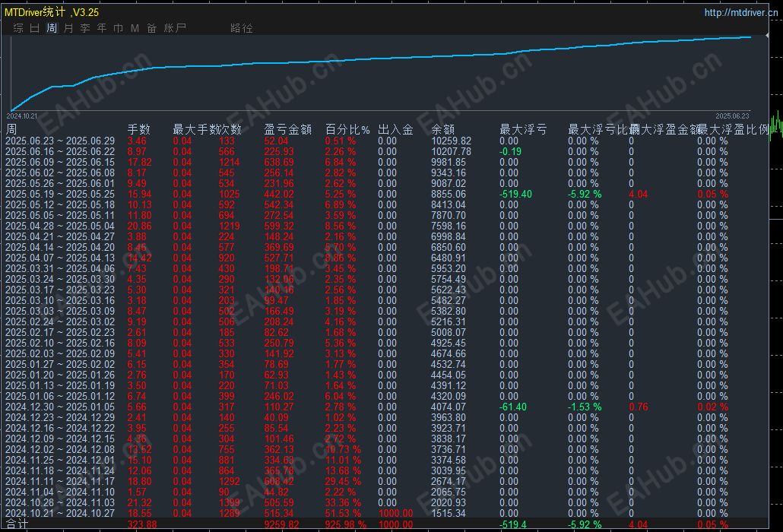Open the http://mtdriver.cn link
The image size is (783, 532).
[741, 12]
